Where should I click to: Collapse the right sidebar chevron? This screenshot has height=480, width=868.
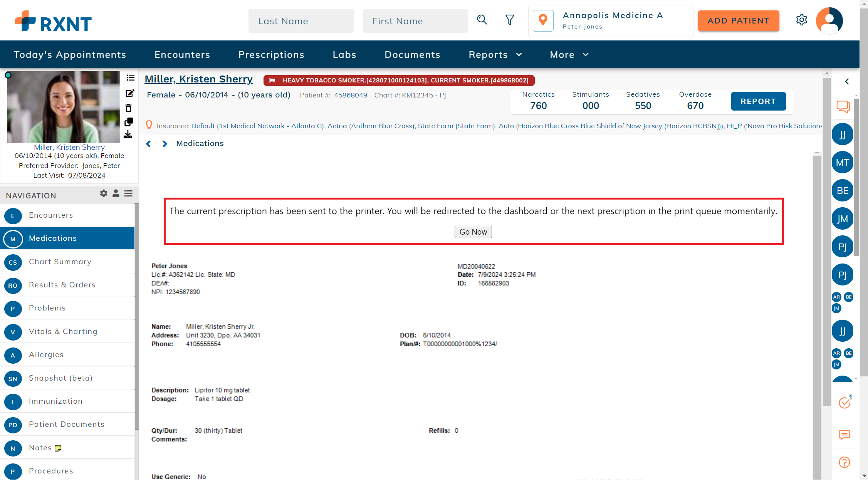(x=847, y=81)
